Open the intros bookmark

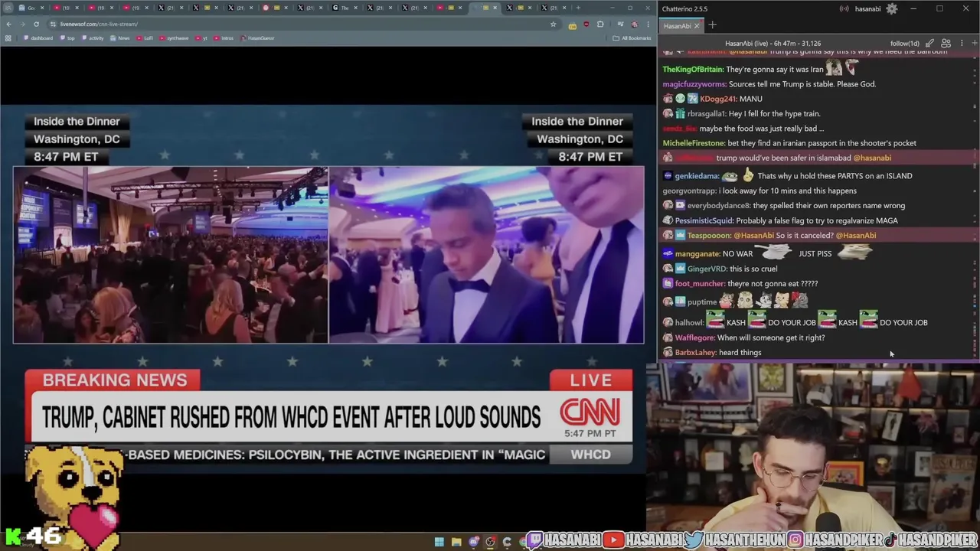[224, 38]
